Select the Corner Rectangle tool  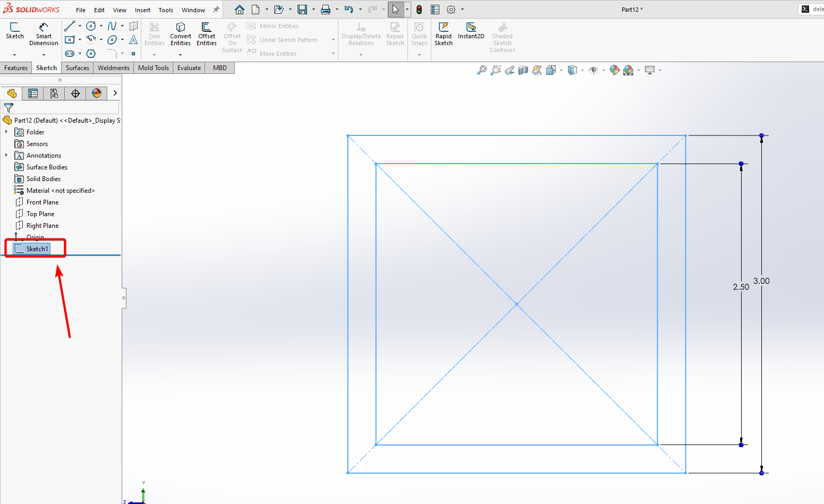(x=71, y=40)
